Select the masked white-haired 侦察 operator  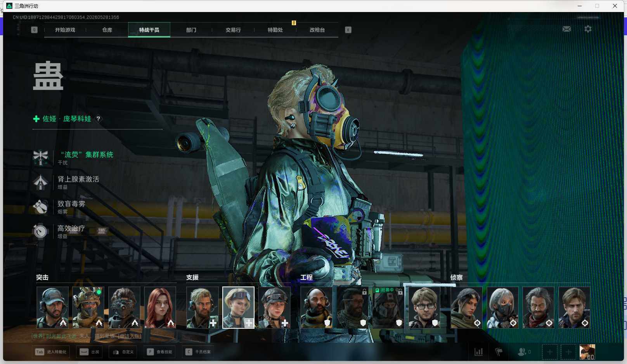pos(502,307)
